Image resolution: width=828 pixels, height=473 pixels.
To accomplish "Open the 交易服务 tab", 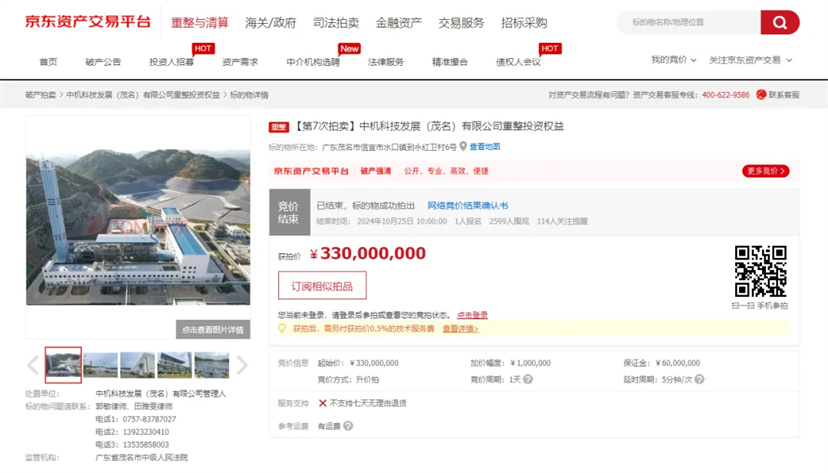I will coord(461,23).
